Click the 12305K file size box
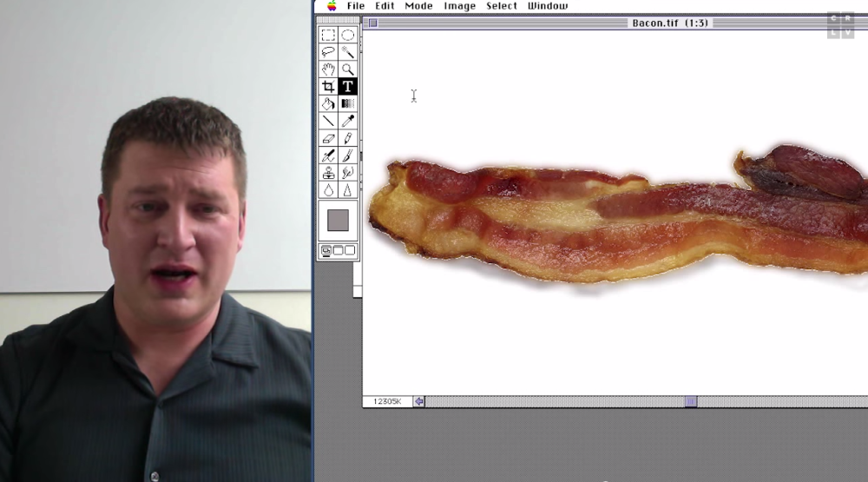Viewport: 868px width, 482px height. 386,401
